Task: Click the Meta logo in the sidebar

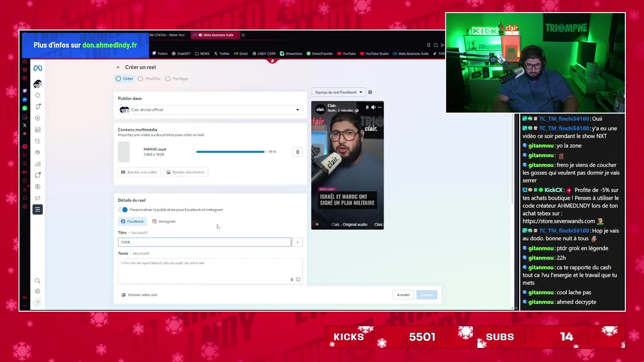Action: [x=38, y=68]
